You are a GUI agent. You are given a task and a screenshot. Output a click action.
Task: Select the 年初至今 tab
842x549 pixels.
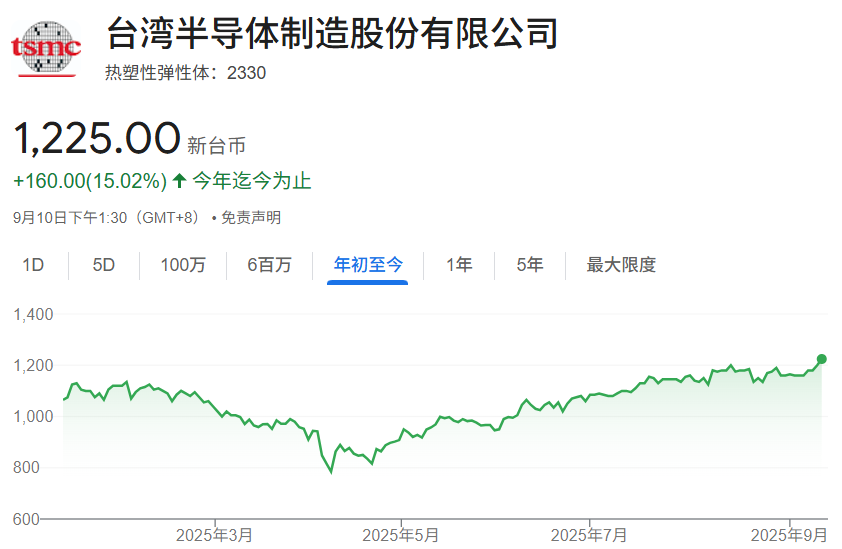(368, 264)
